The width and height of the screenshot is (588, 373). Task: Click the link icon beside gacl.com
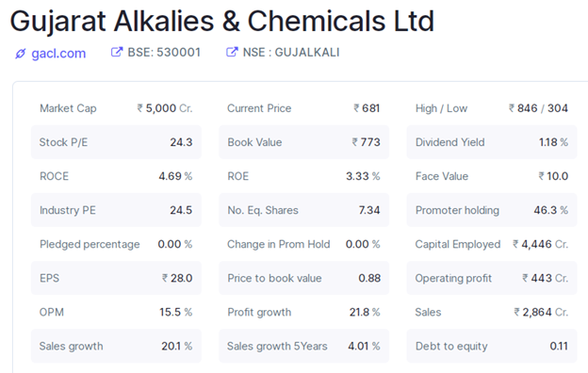[x=20, y=54]
